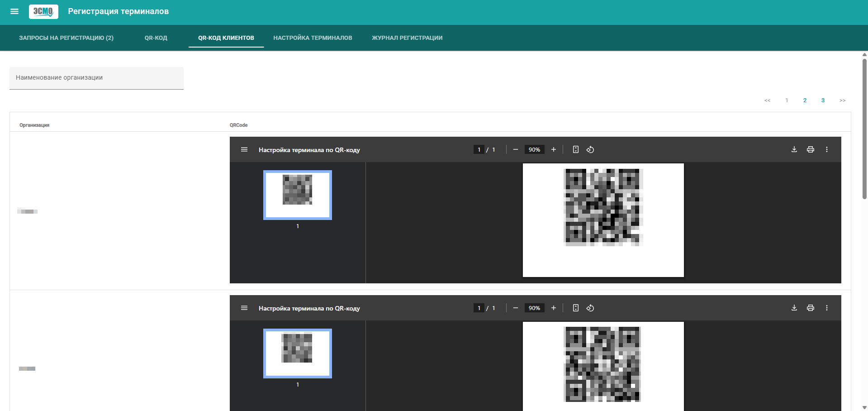Screen dimensions: 868x411
Task: Toggle sidebar in first PDF viewer
Action: click(x=244, y=149)
